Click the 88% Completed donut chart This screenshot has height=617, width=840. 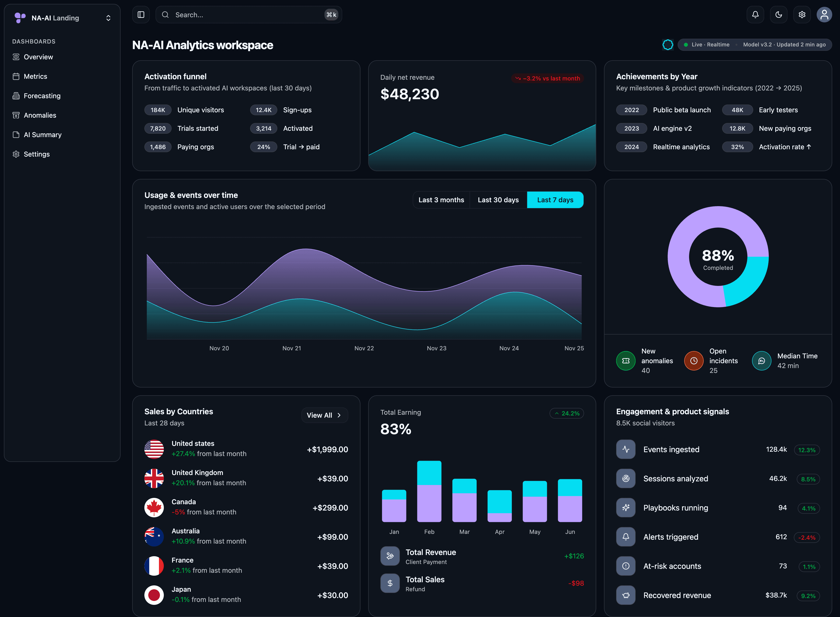pyautogui.click(x=717, y=256)
